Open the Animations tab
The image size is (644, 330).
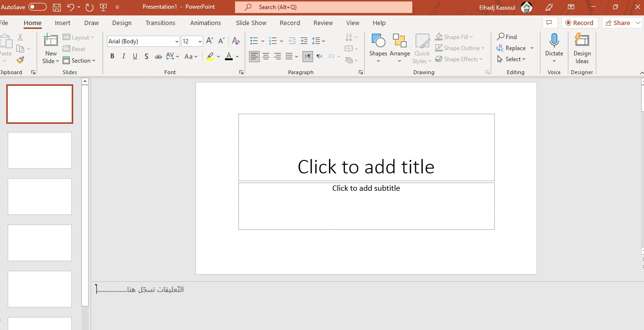tap(206, 23)
